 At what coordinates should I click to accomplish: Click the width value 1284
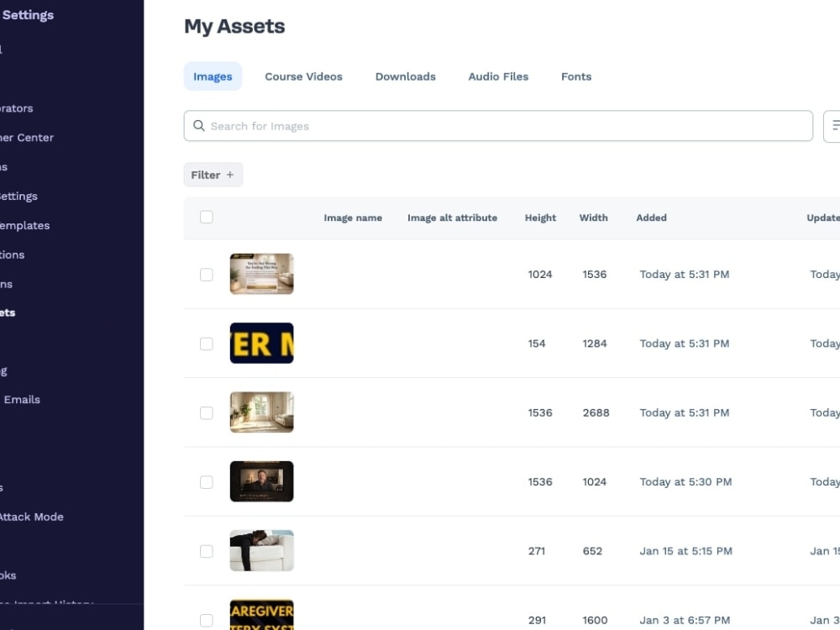[595, 344]
